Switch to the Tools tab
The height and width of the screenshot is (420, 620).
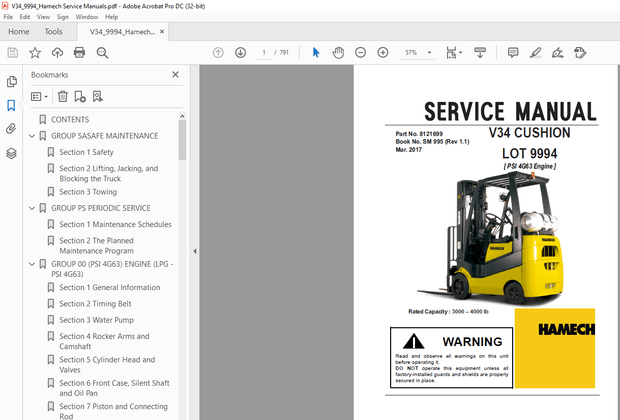53,32
